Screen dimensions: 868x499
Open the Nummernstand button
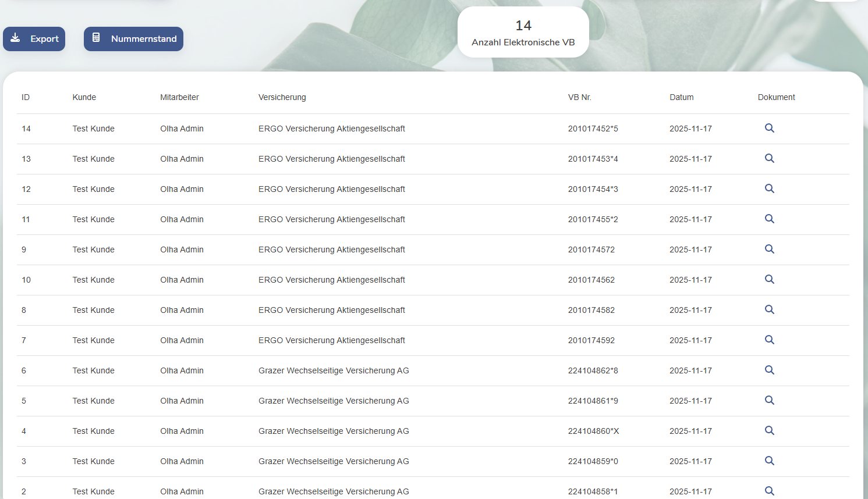click(133, 39)
